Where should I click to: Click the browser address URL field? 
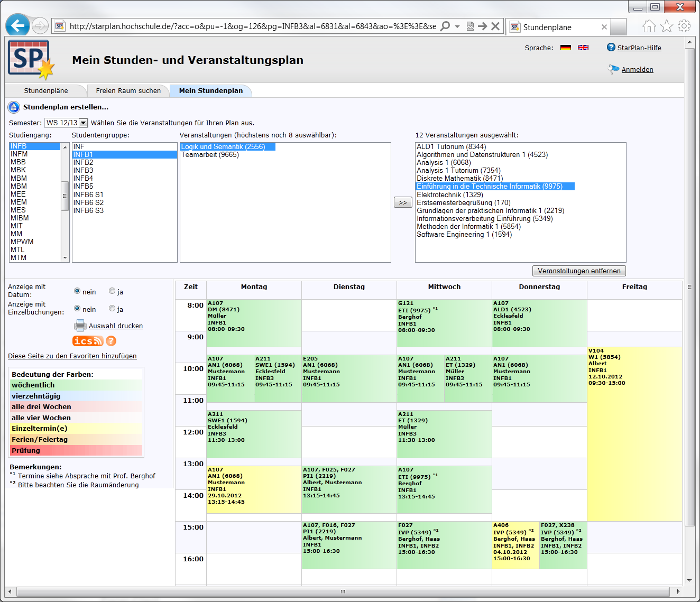[253, 26]
